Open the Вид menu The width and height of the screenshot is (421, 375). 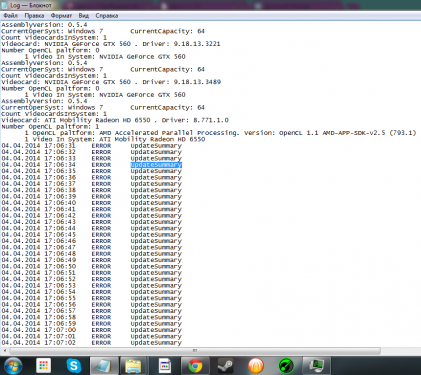(x=84, y=16)
